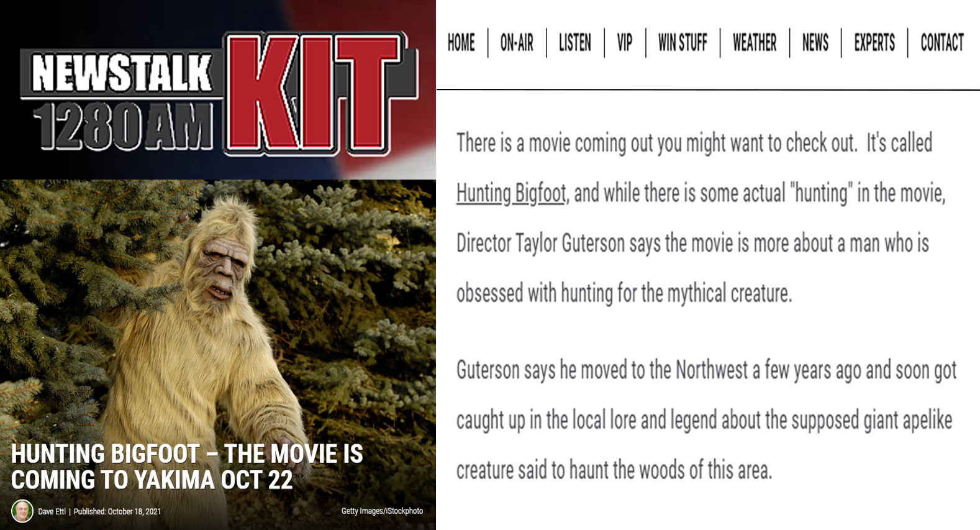This screenshot has height=530, width=980.
Task: Click the Newstalk KIT 1280 AM logo
Action: (x=219, y=93)
